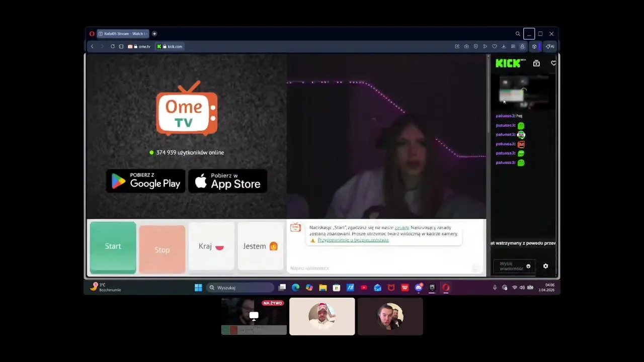
Task: Open the Kraj country selector
Action: [211, 246]
